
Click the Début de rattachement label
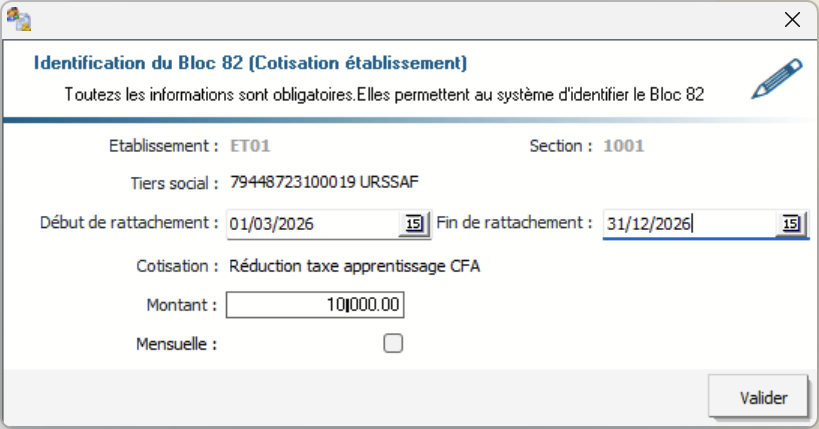[130, 222]
